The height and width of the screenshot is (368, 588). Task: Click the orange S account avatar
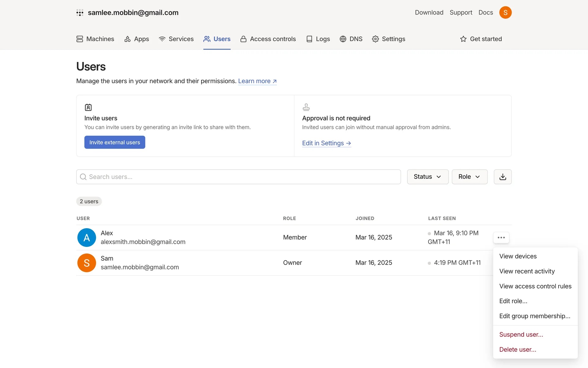(x=505, y=13)
